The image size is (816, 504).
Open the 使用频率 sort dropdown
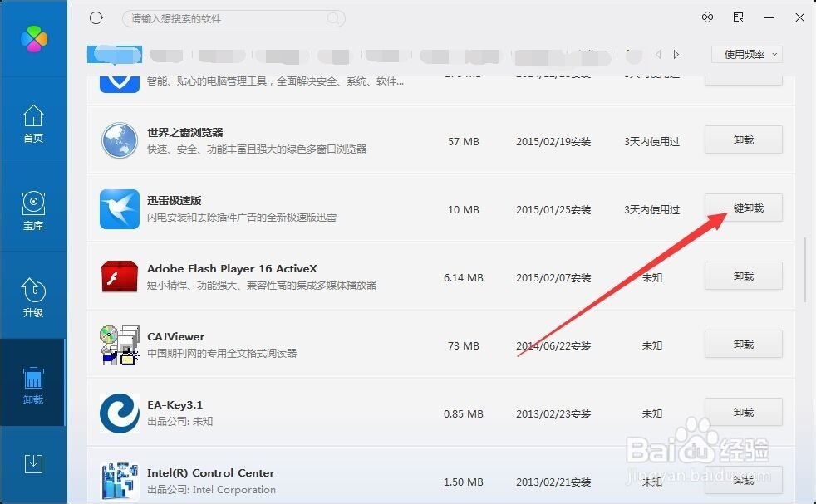tap(747, 54)
